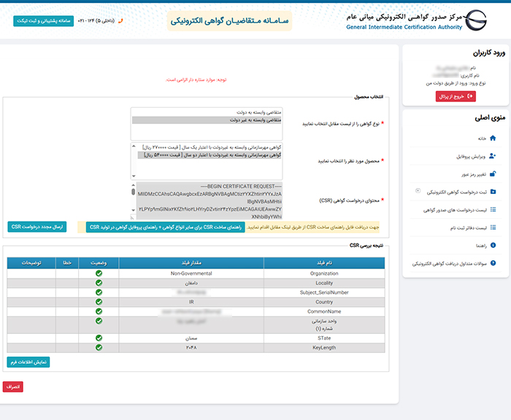Image resolution: width=511 pixels, height=420 pixels.
Task: Open لیست درخواست های صدور گواهی menu item
Action: point(455,210)
